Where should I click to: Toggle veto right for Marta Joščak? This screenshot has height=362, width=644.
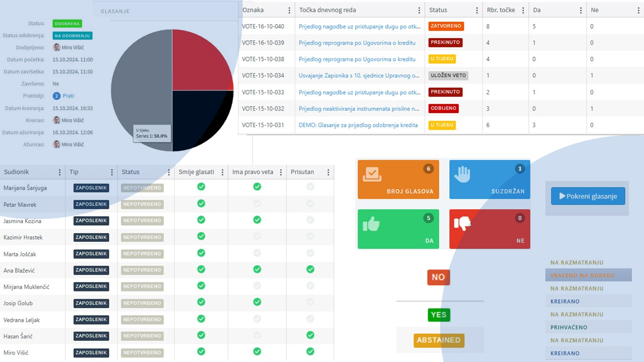257,252
